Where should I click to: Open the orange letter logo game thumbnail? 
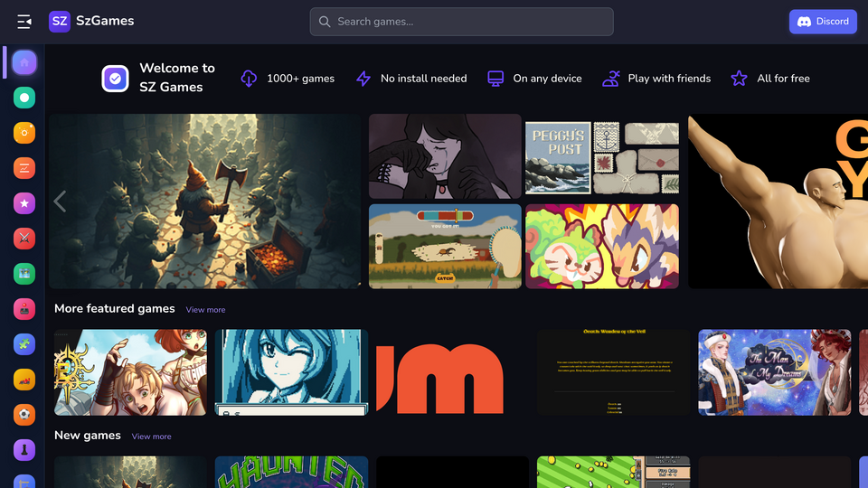coord(452,372)
